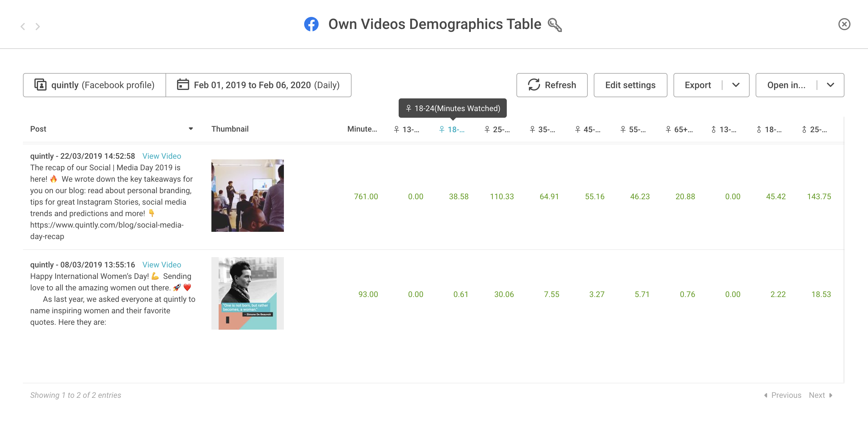Sort by the Minutes watched column header
This screenshot has height=425, width=868.
[x=362, y=129]
